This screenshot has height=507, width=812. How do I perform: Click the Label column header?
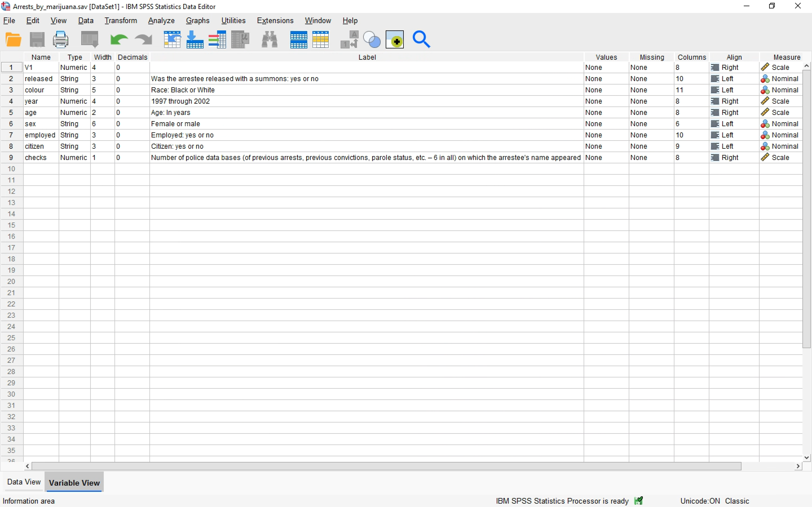pos(367,57)
